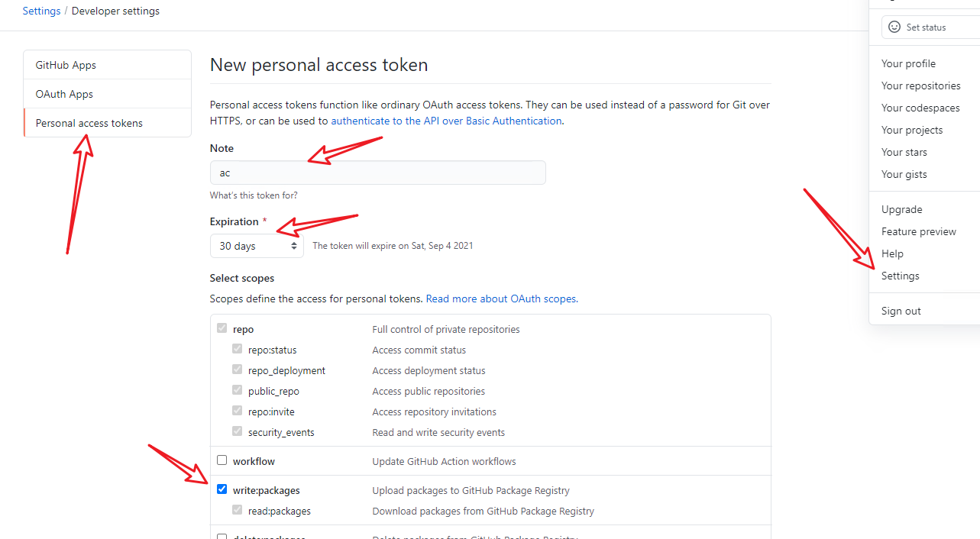Follow the Basic Authentication documentation link

click(x=445, y=121)
